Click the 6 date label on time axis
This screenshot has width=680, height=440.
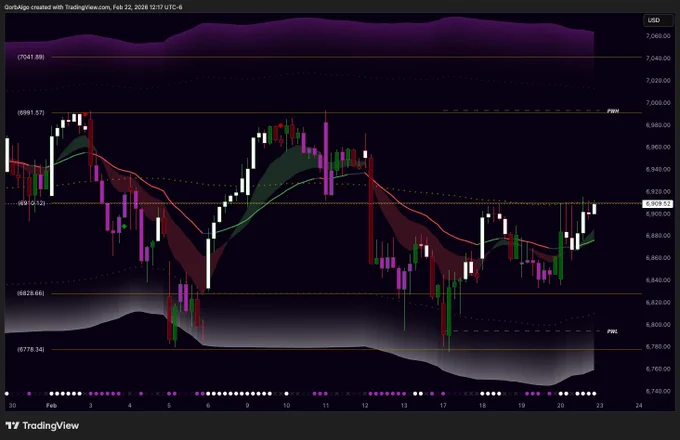pyautogui.click(x=208, y=406)
